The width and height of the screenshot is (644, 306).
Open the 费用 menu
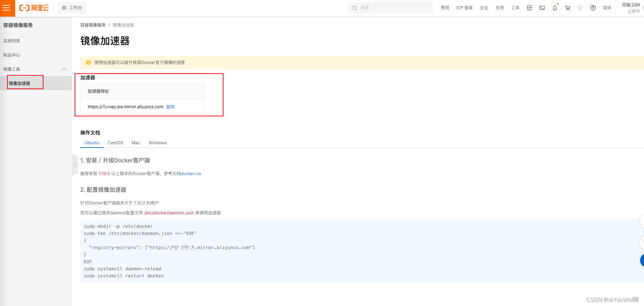click(x=445, y=8)
